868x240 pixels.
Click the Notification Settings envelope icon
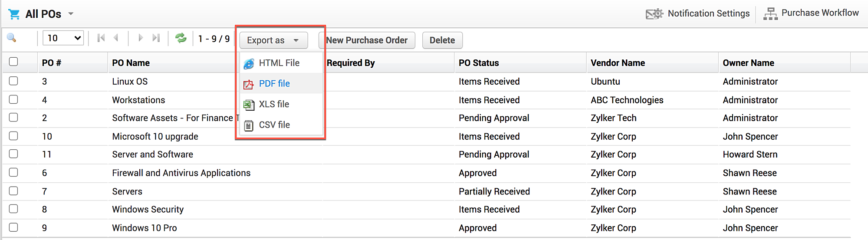click(x=654, y=14)
